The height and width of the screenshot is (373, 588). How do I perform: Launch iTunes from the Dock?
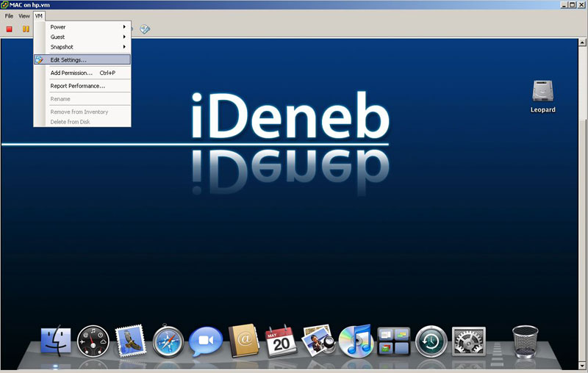click(x=356, y=341)
